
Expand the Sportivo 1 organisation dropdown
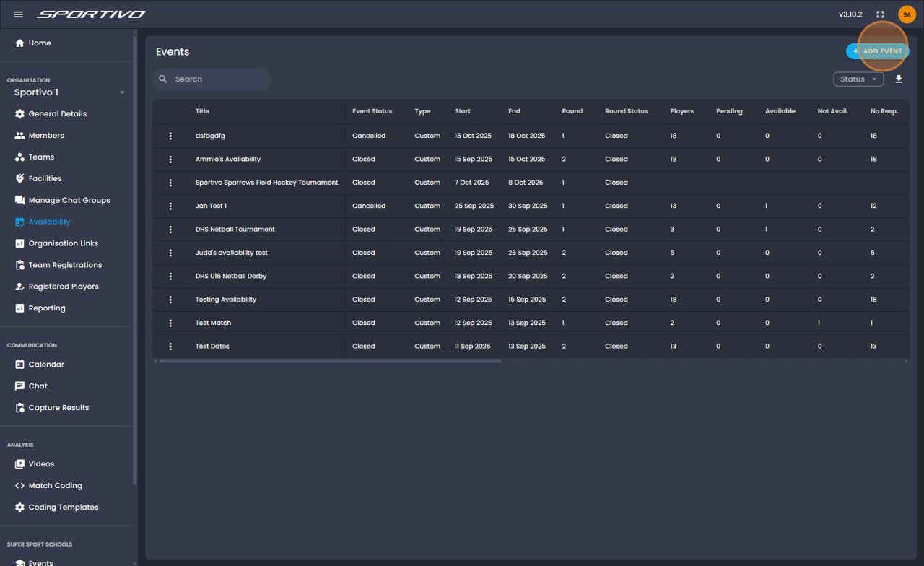point(69,92)
